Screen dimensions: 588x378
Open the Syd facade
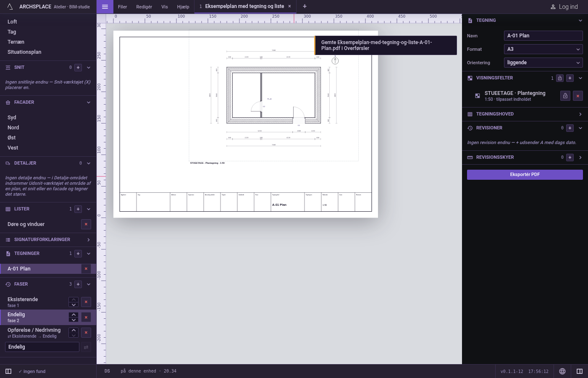(x=48, y=118)
